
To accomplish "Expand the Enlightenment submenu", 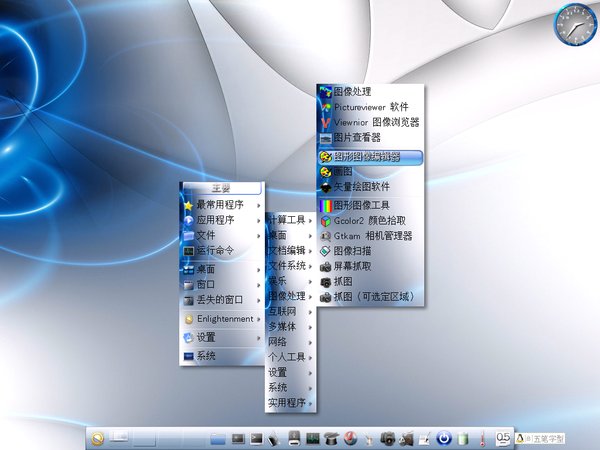I will tap(222, 319).
